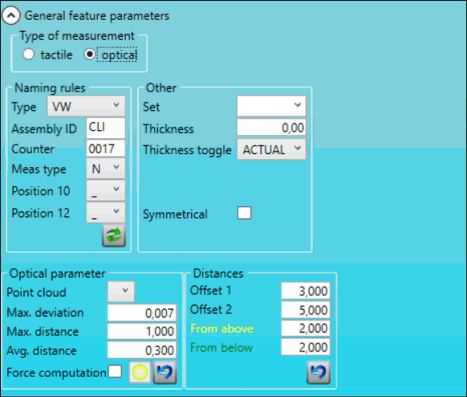467x397 pixels.
Task: Open the Meas type dropdown
Action: [x=106, y=168]
